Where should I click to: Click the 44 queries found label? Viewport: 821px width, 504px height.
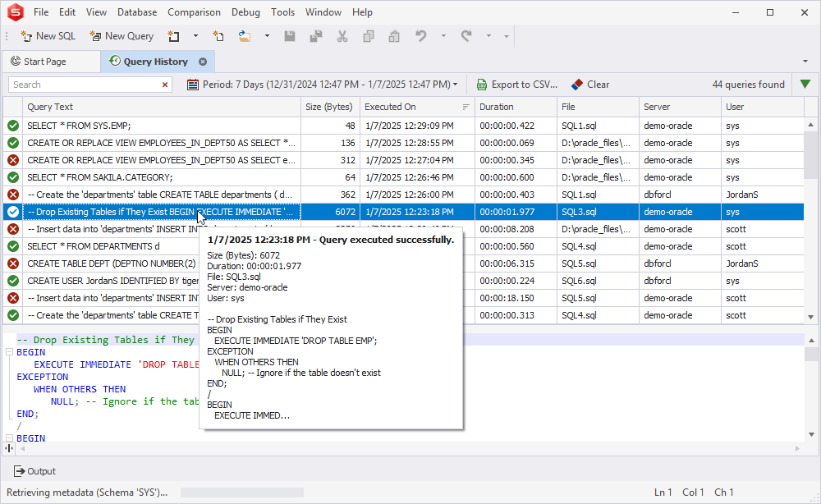748,85
